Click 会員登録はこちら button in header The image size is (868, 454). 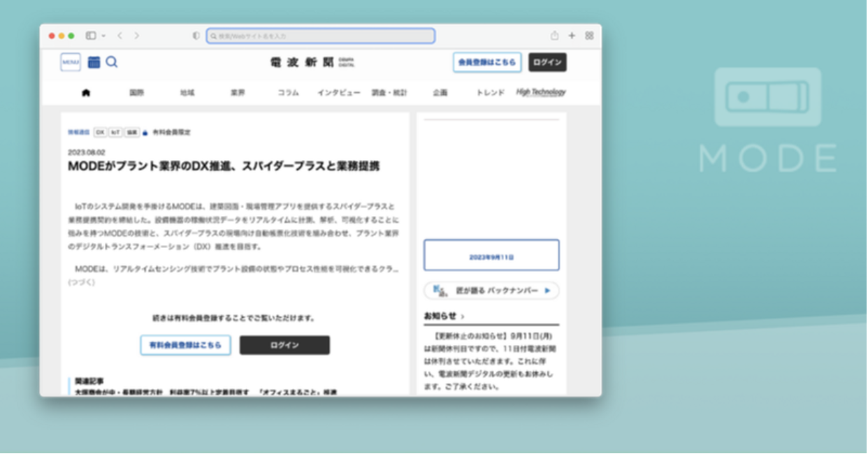(487, 62)
